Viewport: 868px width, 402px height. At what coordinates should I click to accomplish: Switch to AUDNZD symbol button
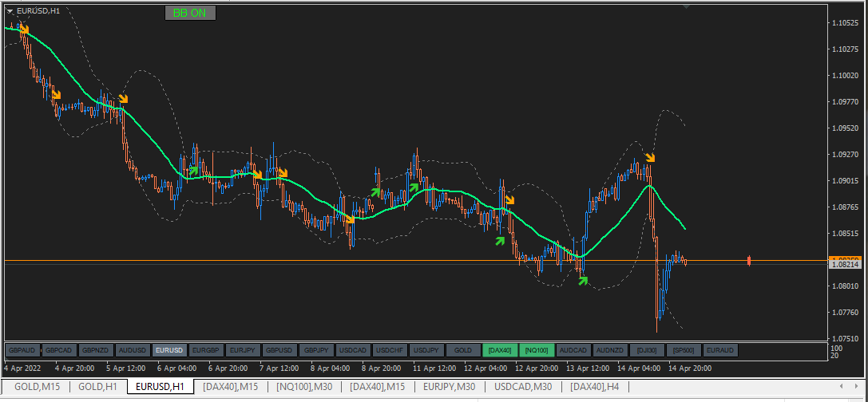click(610, 350)
